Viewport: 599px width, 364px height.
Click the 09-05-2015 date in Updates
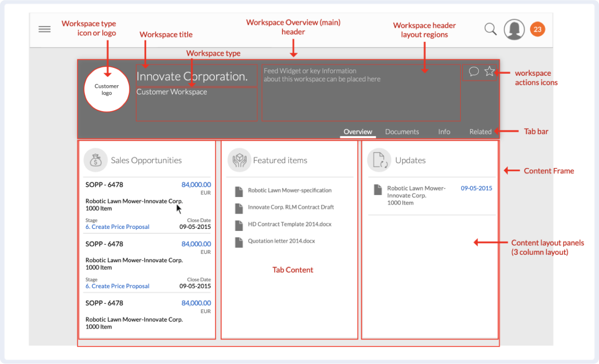476,188
